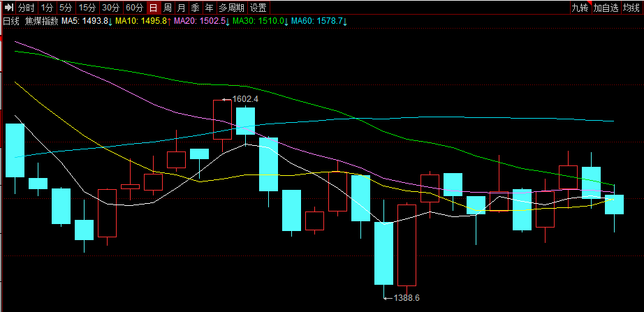Toggle the 均线 moving averages
The width and height of the screenshot is (644, 312).
pos(631,8)
